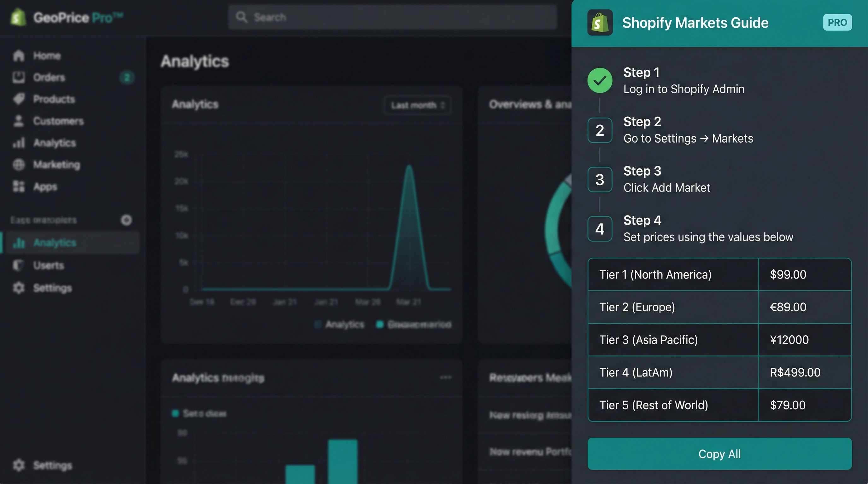
Task: Toggle the teal legend swatch in chart
Action: coord(380,325)
